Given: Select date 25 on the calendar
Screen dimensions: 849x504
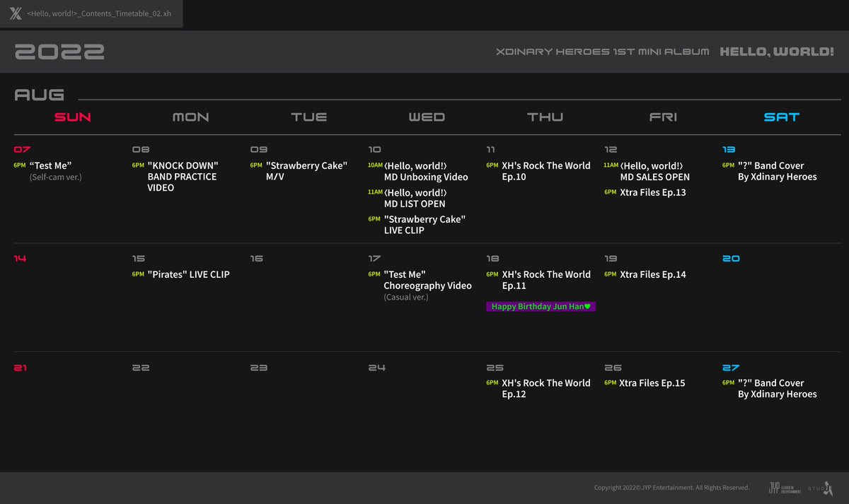Looking at the screenshot, I should pyautogui.click(x=495, y=368).
